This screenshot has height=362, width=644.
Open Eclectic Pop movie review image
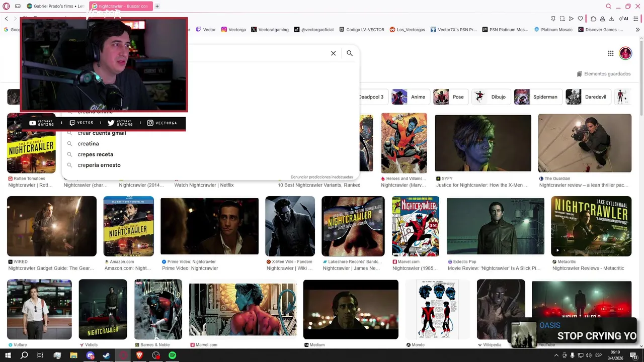click(496, 226)
